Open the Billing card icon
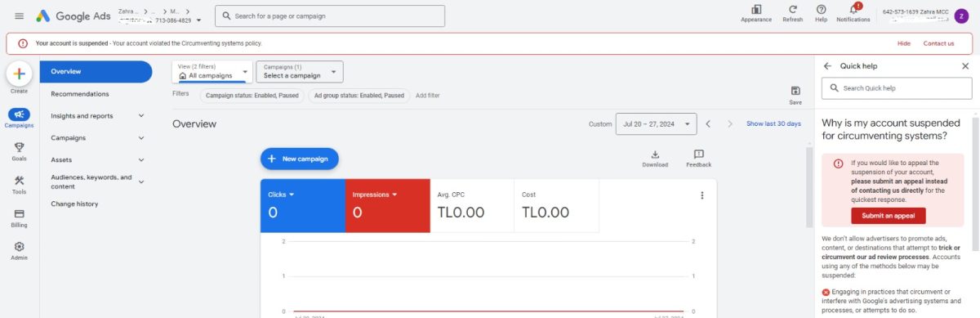The image size is (980, 318). [19, 213]
